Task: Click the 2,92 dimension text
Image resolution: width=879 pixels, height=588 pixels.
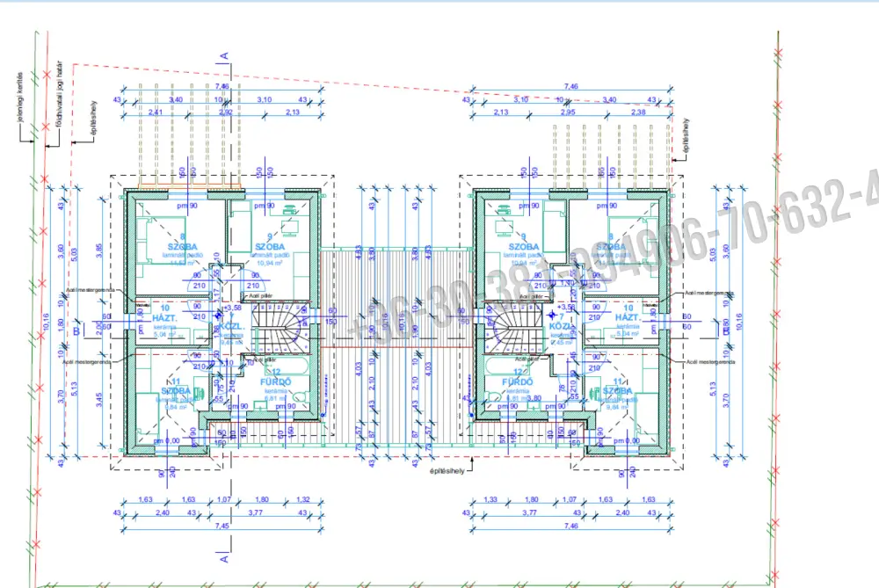Action: (225, 113)
